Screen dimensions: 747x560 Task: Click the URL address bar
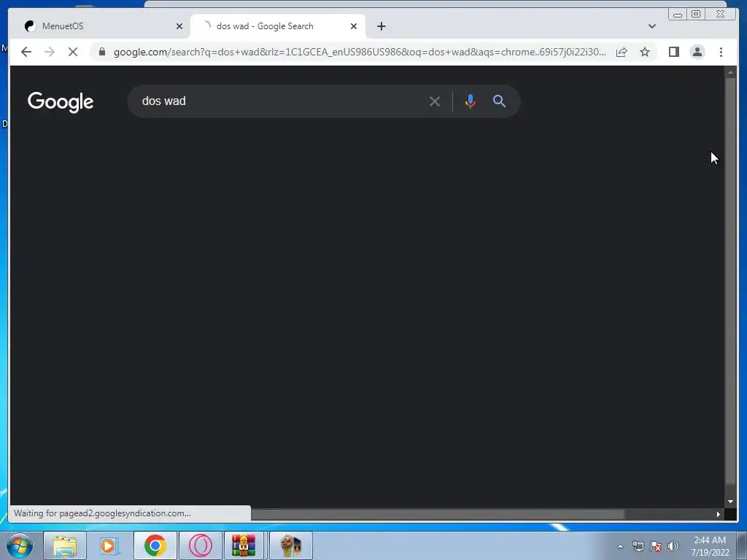pos(360,52)
